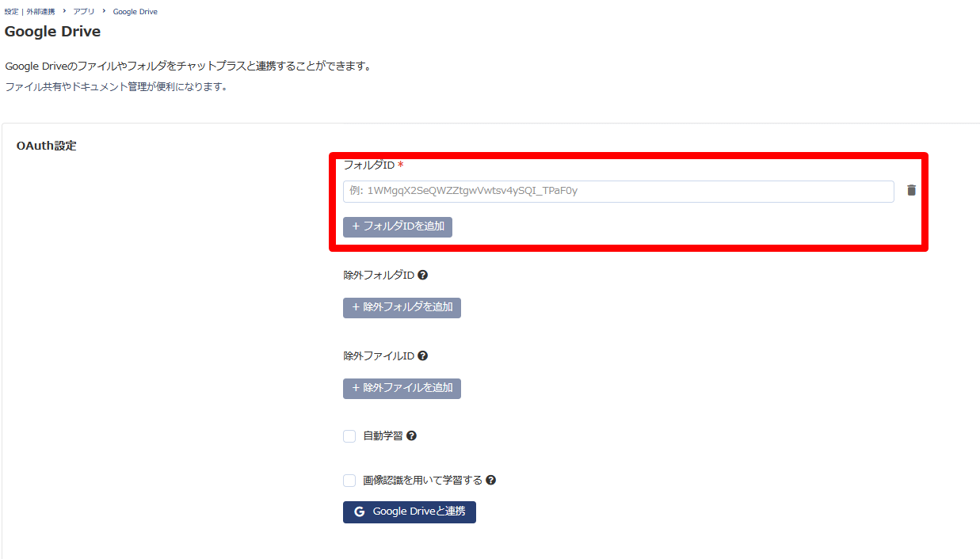Click the + 除外フォルダを追加 button
This screenshot has width=980, height=559.
click(x=402, y=307)
